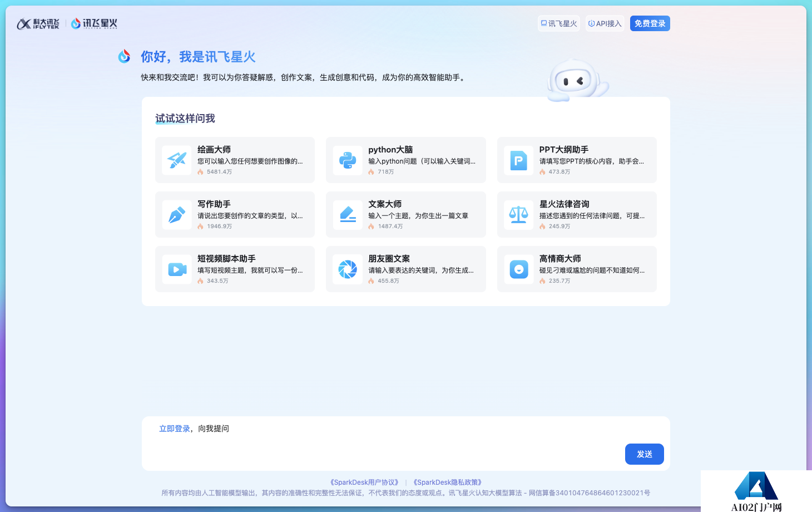Click the 5481.4万 usage count
Image resolution: width=812 pixels, height=512 pixels.
(x=219, y=172)
